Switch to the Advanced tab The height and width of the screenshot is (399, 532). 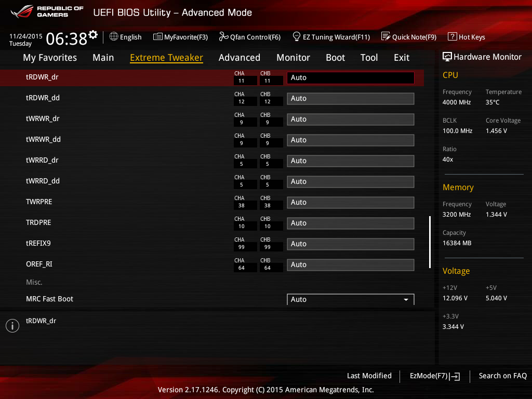coord(239,58)
